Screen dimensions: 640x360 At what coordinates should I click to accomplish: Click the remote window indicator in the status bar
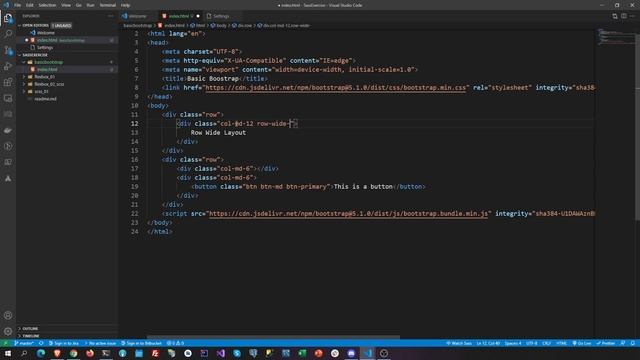tap(5, 343)
